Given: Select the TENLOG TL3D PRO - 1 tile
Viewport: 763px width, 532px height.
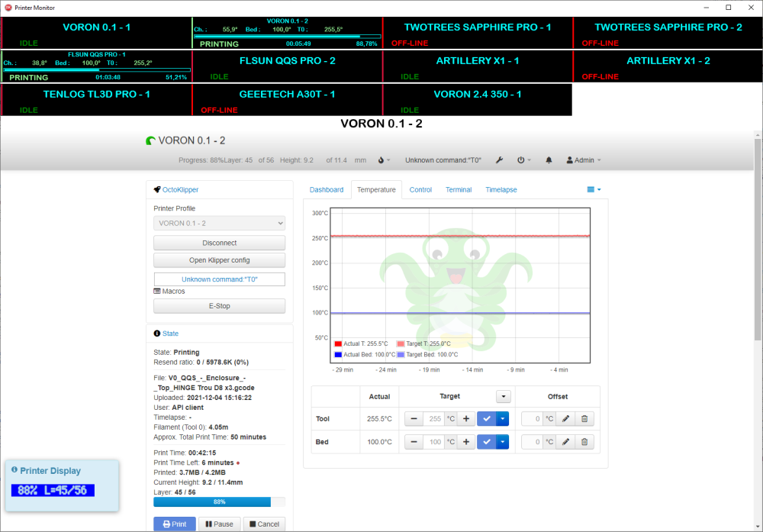Looking at the screenshot, I should coord(96,100).
